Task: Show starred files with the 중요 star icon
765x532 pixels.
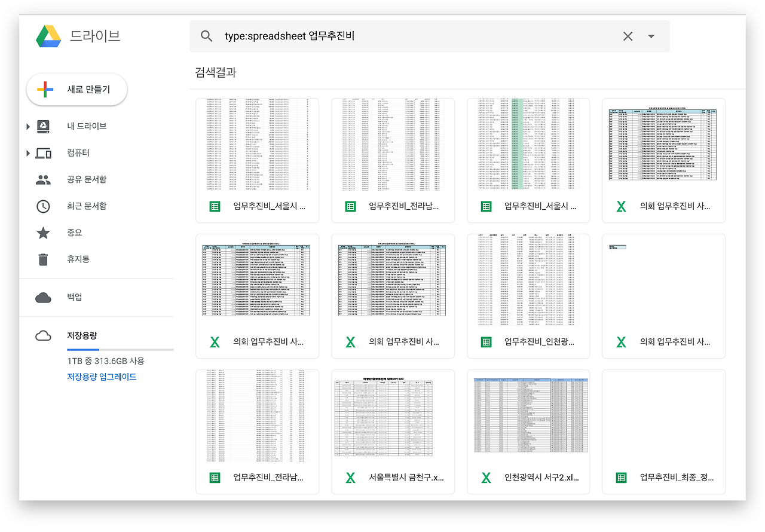Action: click(43, 233)
